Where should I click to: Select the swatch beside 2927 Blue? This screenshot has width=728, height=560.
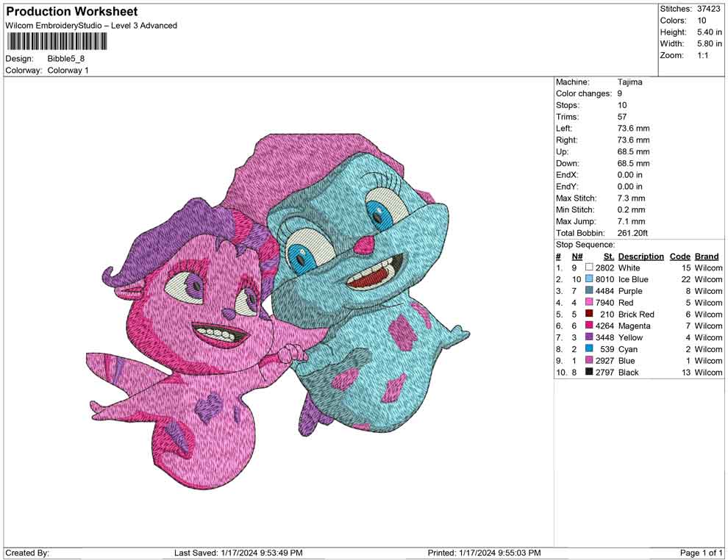pyautogui.click(x=589, y=360)
